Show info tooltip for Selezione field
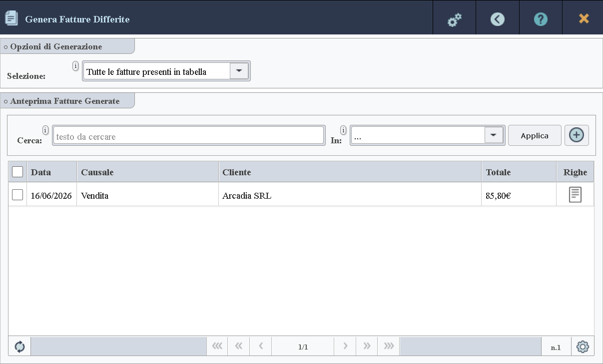 pos(75,65)
